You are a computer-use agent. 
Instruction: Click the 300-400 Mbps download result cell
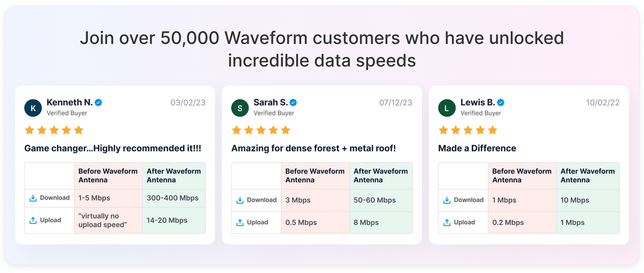pos(173,198)
